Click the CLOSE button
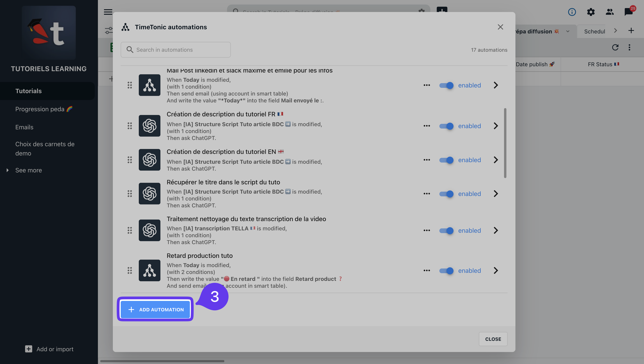Viewport: 644px width, 364px height. [493, 339]
